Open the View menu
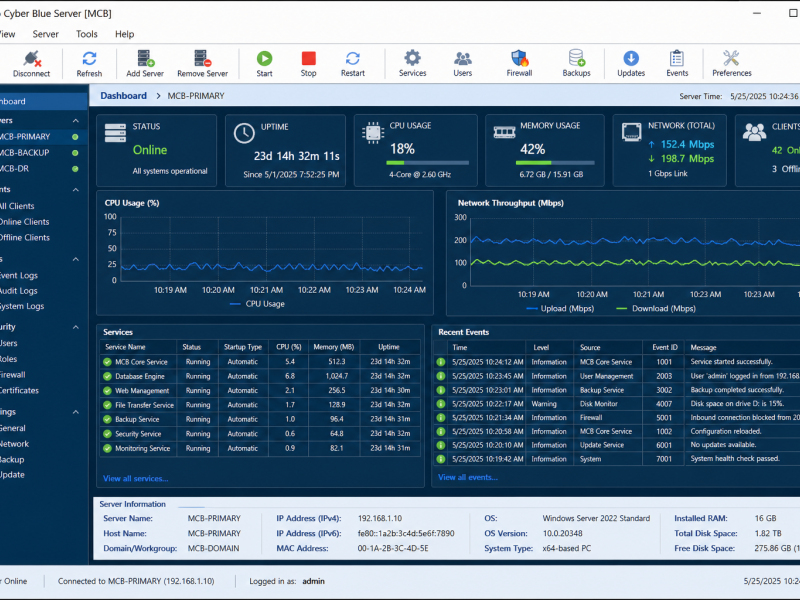The image size is (800, 600). (7, 34)
